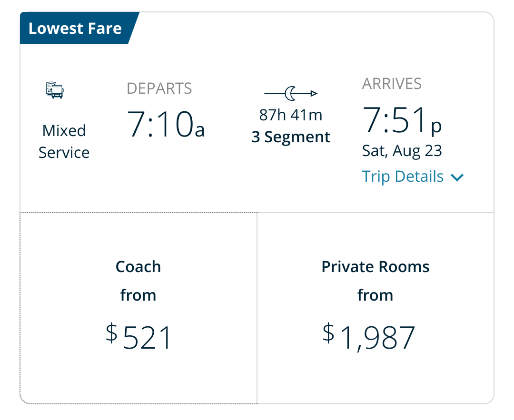
Task: Click the Sat, Aug 23 arrival date
Action: tap(402, 151)
